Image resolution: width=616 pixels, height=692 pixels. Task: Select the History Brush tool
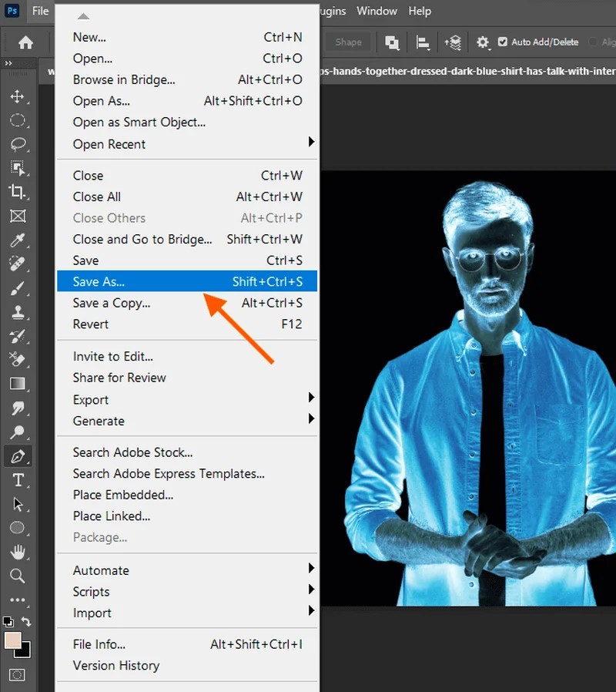pyautogui.click(x=18, y=336)
